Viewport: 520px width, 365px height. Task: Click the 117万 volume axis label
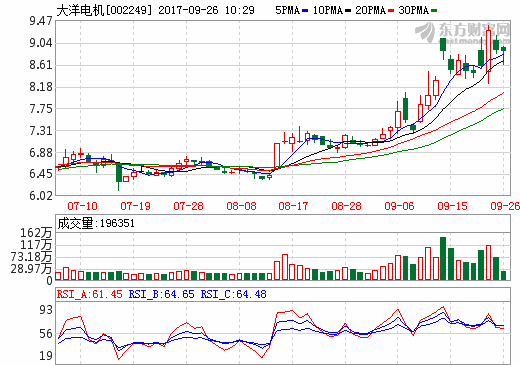tap(36, 245)
